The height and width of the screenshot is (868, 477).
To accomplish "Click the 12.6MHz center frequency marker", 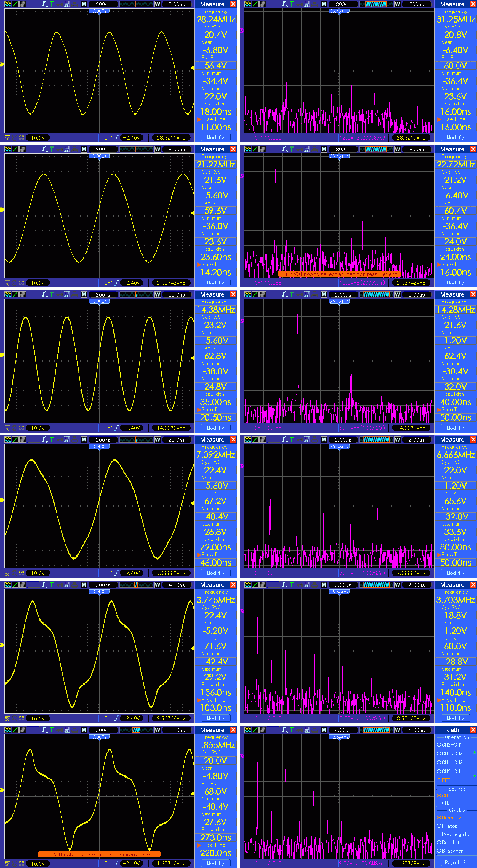I will [x=339, y=737].
